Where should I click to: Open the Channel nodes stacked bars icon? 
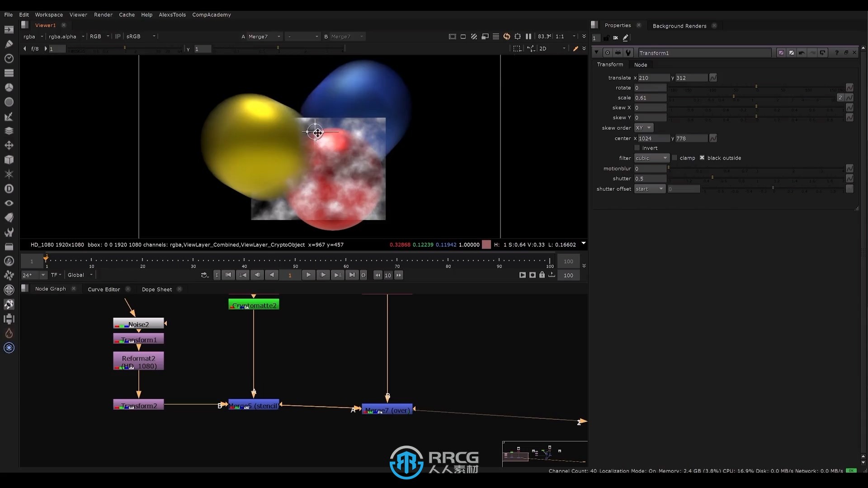click(9, 73)
